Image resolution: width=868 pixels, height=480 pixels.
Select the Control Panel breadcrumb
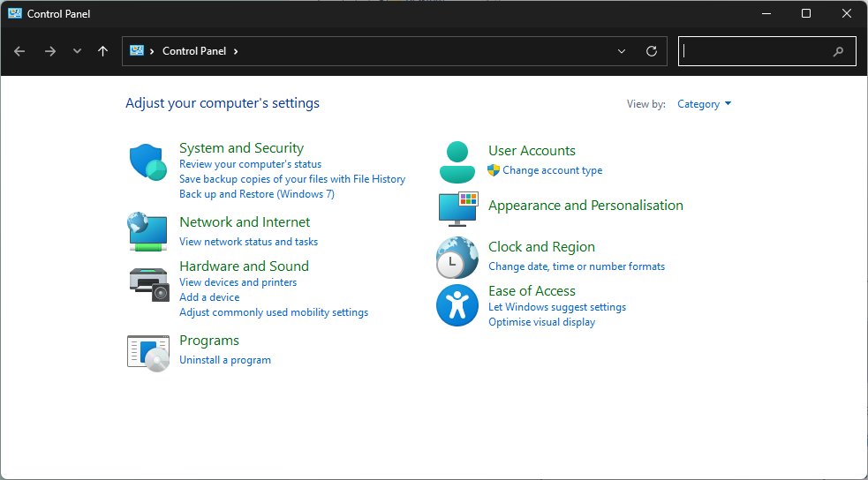pos(194,51)
